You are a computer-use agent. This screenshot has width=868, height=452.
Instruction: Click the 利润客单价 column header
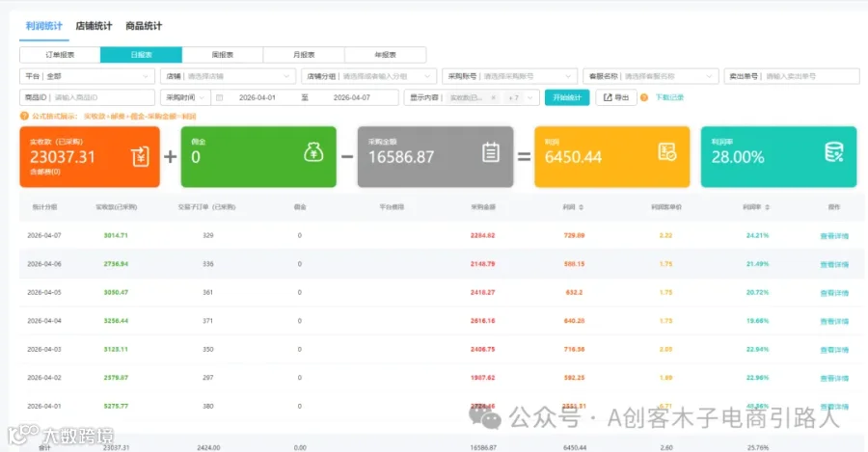[665, 207]
